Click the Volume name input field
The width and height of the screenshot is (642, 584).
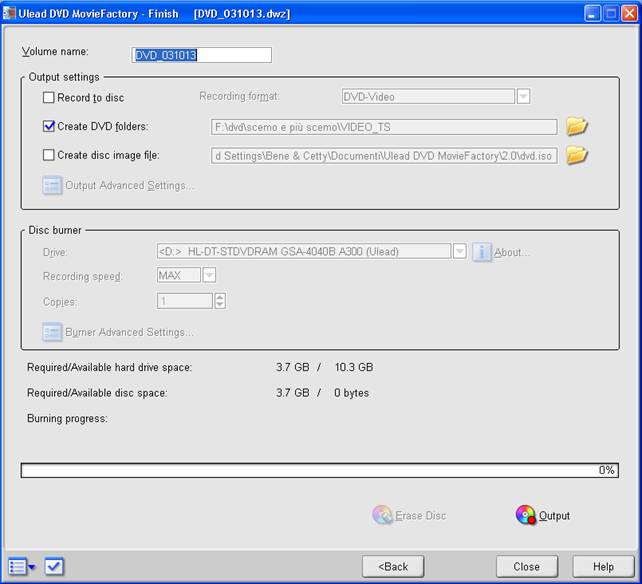point(201,55)
